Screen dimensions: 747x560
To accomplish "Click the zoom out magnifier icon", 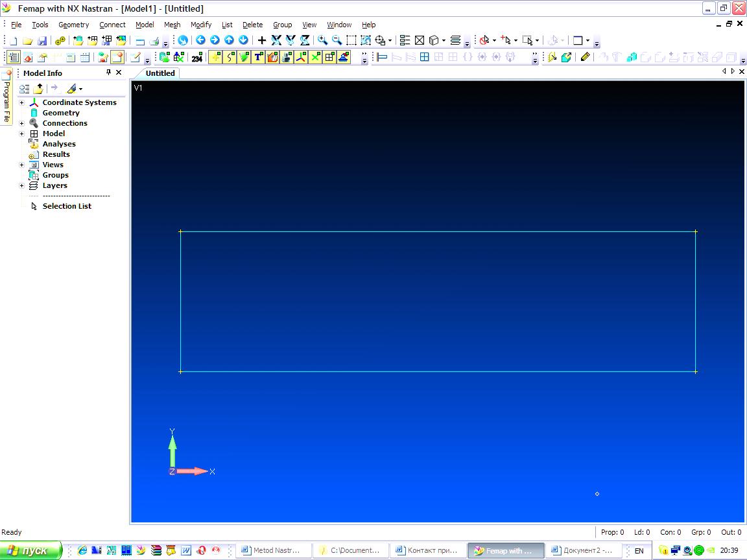I will point(337,40).
